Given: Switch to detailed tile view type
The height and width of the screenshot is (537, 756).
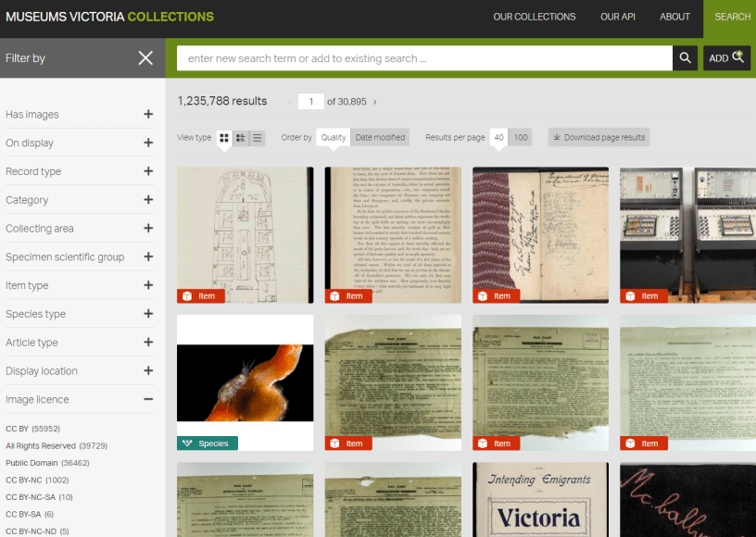Looking at the screenshot, I should (x=241, y=138).
